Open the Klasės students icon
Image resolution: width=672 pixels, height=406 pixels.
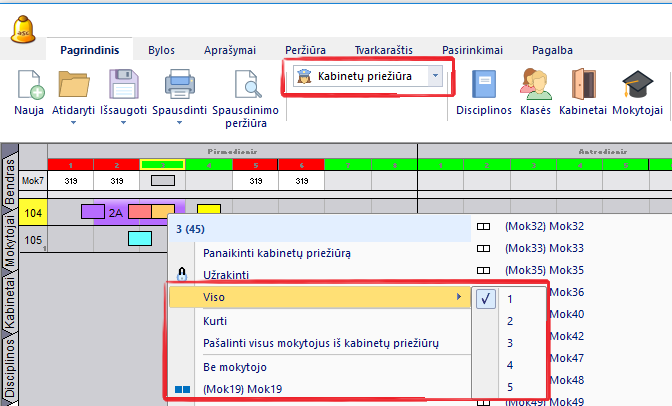click(x=535, y=84)
